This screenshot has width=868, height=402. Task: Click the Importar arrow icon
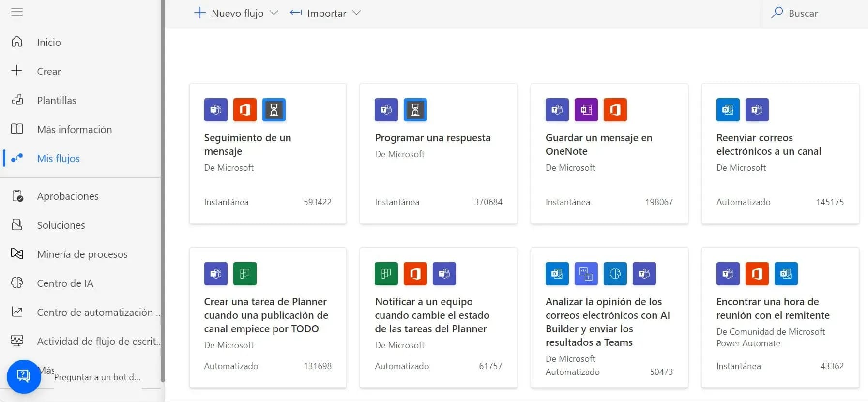point(296,13)
